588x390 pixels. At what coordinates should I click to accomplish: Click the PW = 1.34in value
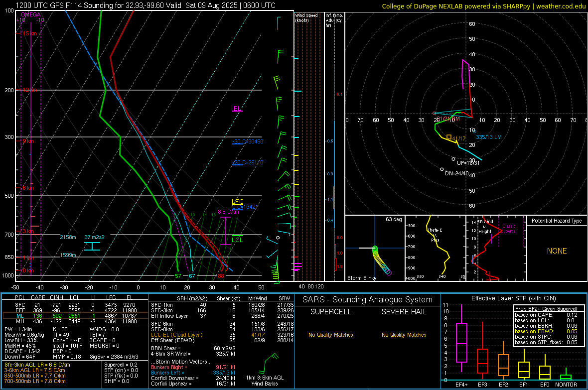18,329
